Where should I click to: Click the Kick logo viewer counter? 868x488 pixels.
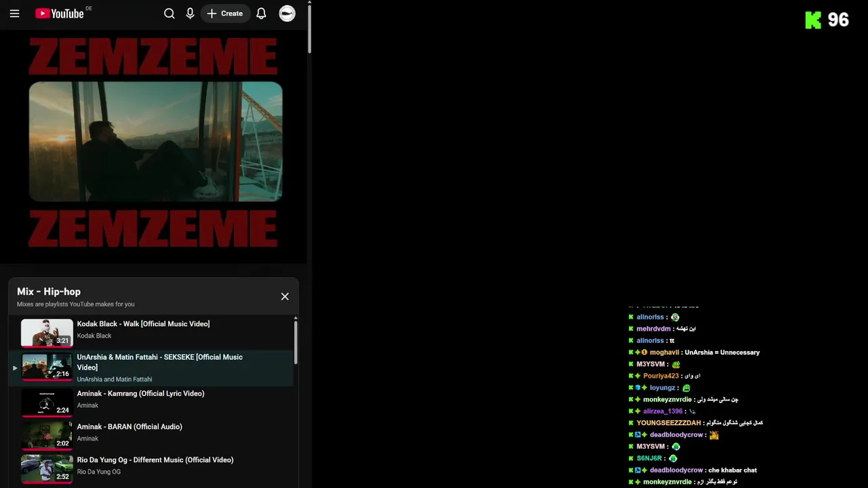coord(827,20)
